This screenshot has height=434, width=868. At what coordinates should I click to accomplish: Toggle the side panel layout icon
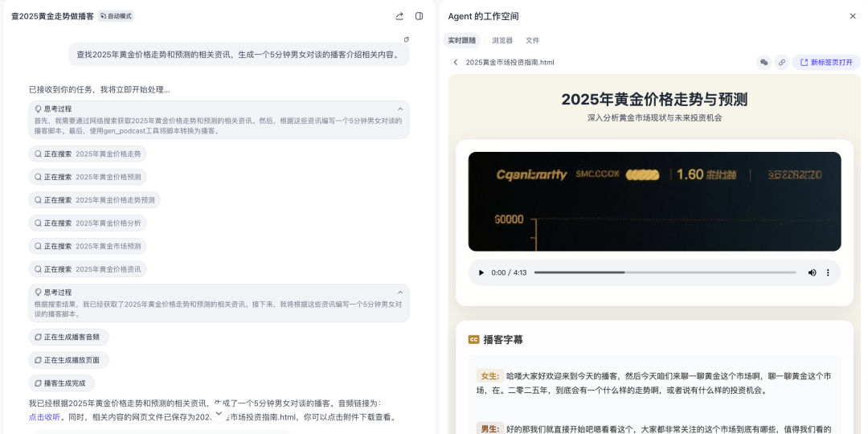(419, 16)
